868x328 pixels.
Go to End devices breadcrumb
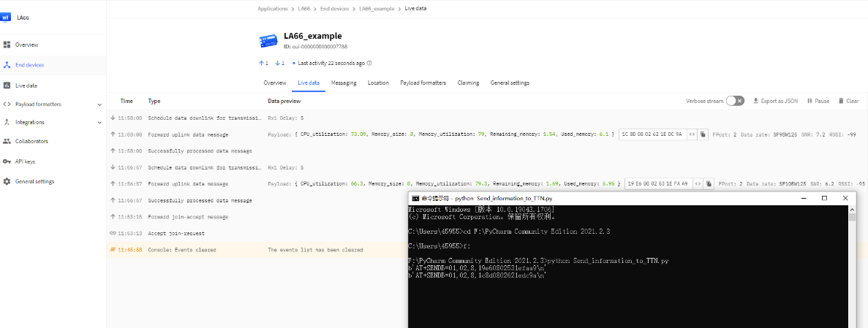pos(334,9)
